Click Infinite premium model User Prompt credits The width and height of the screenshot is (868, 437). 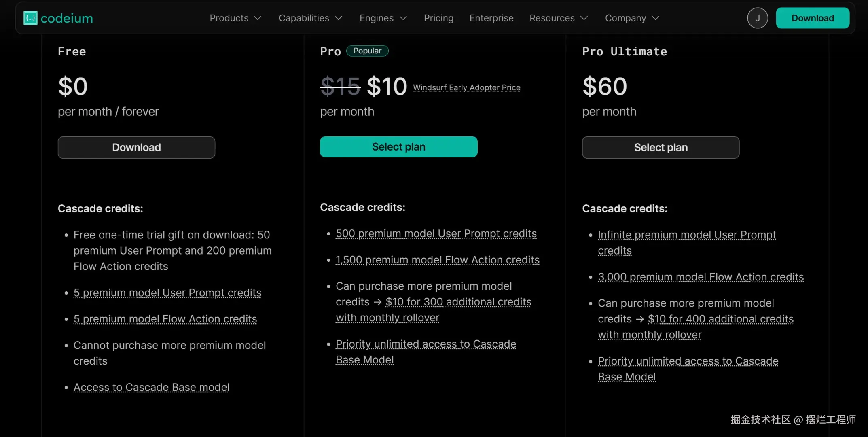coord(687,235)
